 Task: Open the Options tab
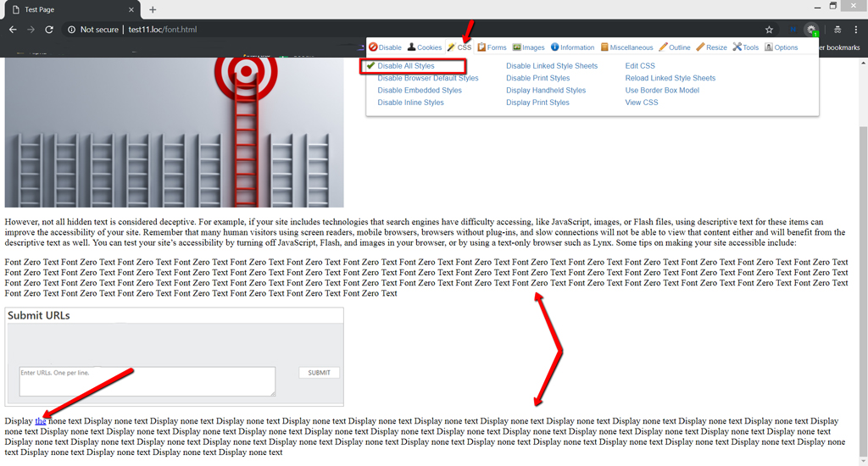pos(781,47)
